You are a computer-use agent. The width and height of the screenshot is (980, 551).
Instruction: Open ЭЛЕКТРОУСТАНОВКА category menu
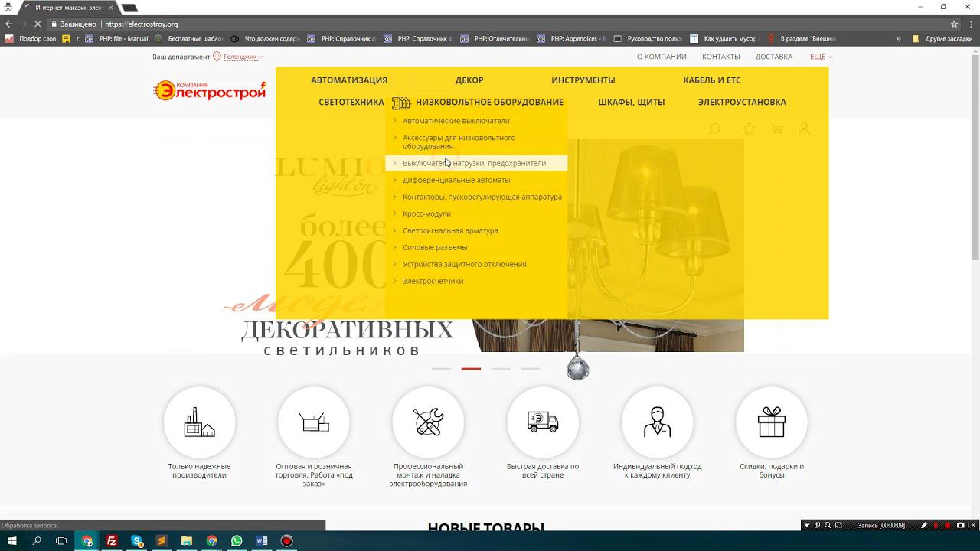(742, 102)
